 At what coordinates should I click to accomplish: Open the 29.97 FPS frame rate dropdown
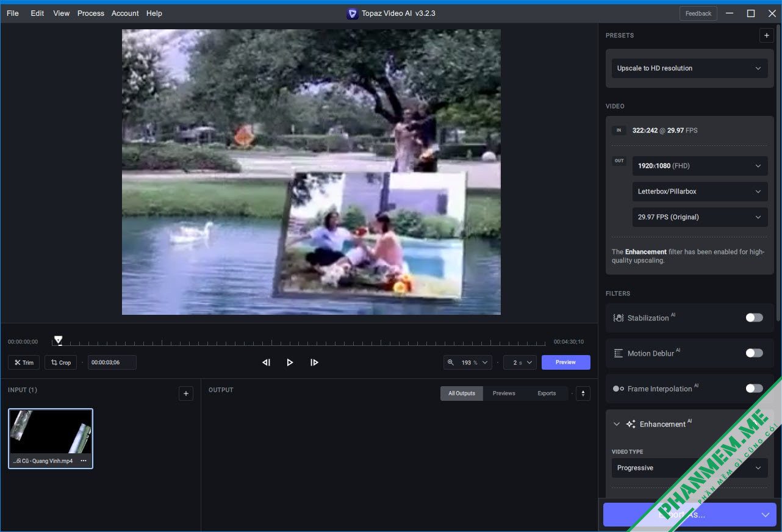(700, 217)
